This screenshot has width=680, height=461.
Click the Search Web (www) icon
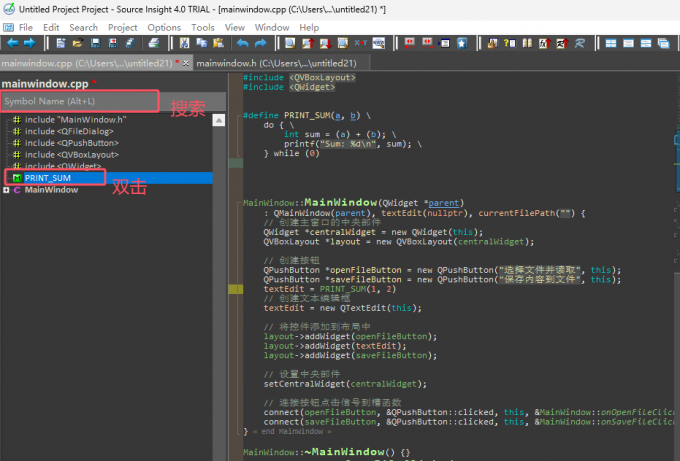point(379,43)
